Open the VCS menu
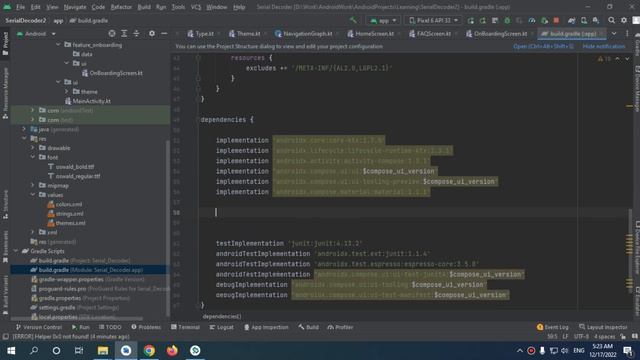 click(196, 7)
